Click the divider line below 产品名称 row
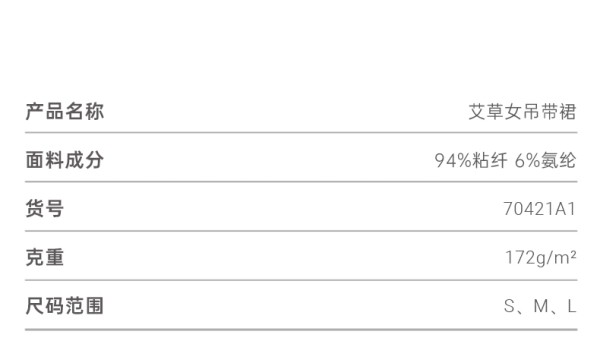 pyautogui.click(x=301, y=133)
